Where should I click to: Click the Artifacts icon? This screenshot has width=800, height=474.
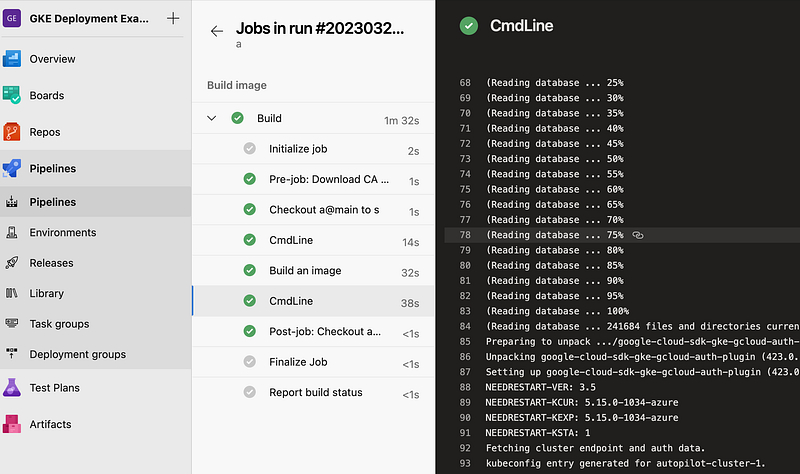tap(12, 424)
